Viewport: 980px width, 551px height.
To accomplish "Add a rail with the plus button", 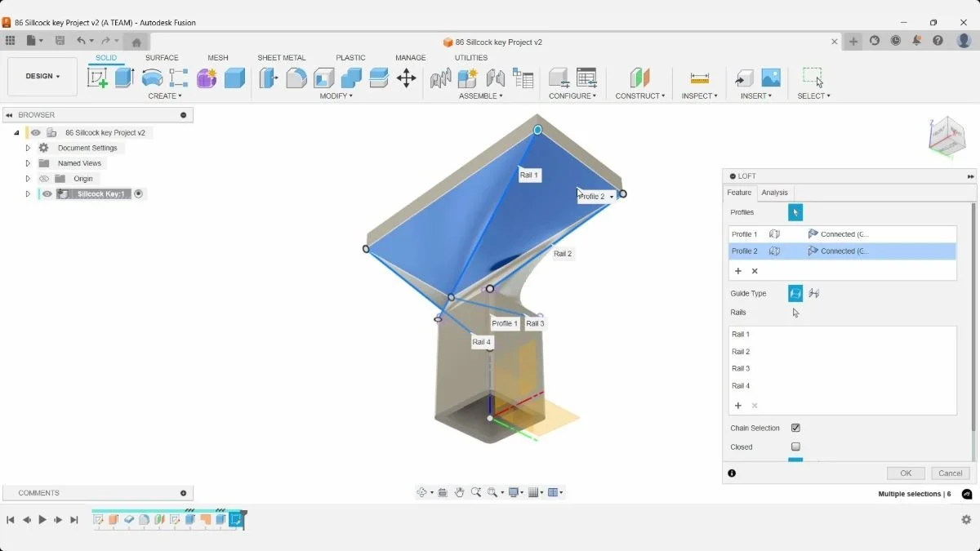I will (738, 406).
